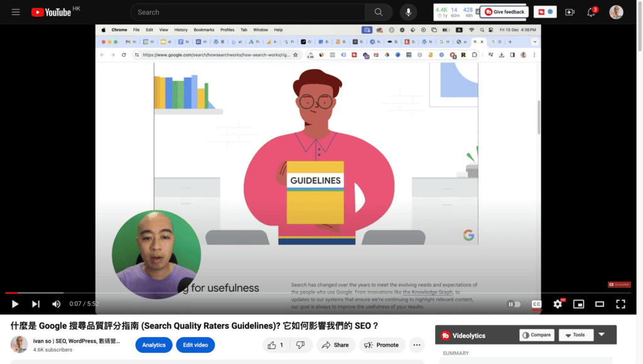This screenshot has height=364, width=643.
Task: Focus the YouTube Search field
Action: (x=247, y=13)
